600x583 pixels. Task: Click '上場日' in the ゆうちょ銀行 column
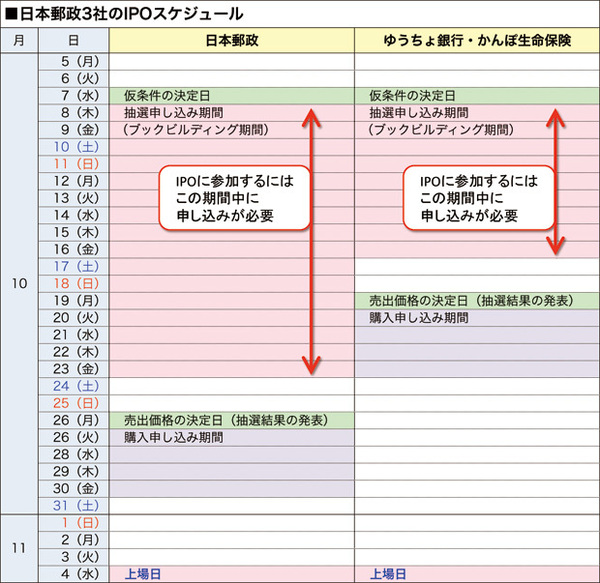click(x=388, y=574)
